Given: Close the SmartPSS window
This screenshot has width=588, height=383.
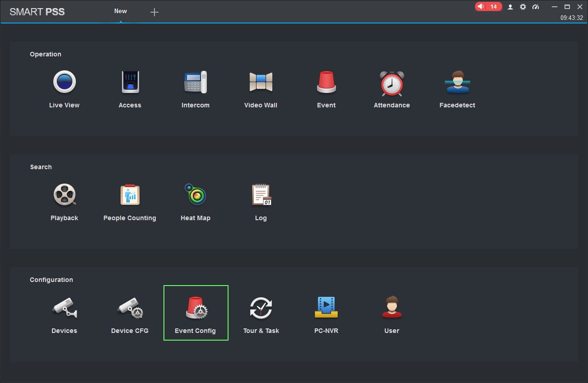Looking at the screenshot, I should coord(580,7).
